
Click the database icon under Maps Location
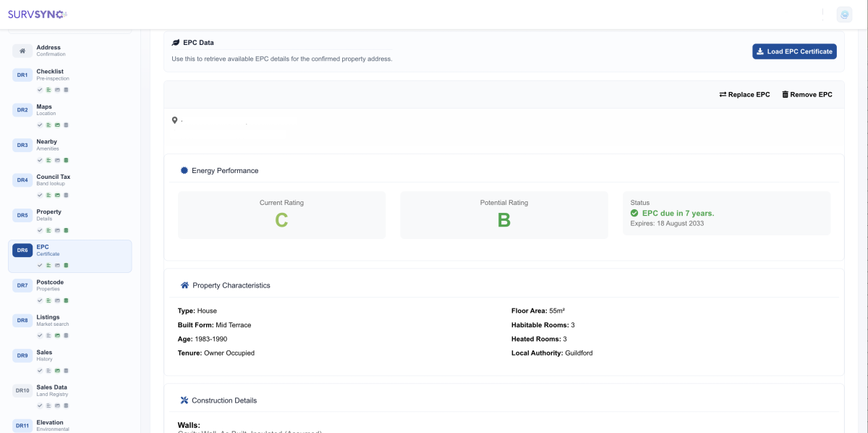[x=66, y=125]
